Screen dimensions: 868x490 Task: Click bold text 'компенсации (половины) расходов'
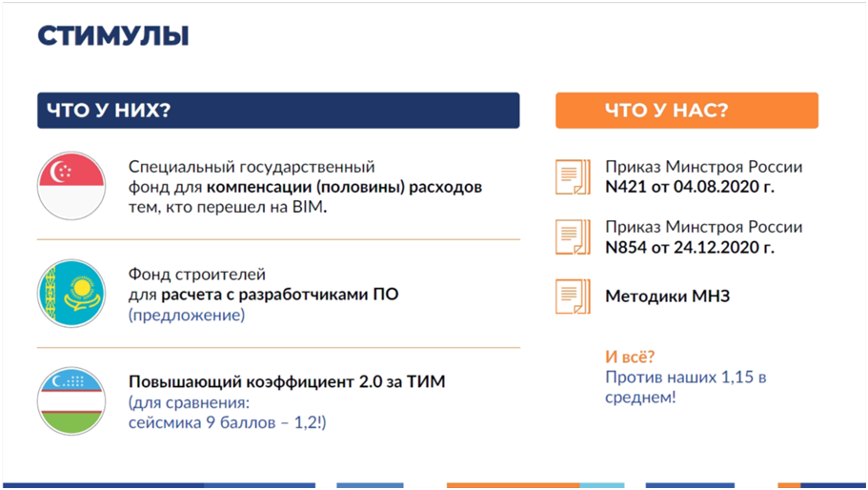[x=344, y=187]
